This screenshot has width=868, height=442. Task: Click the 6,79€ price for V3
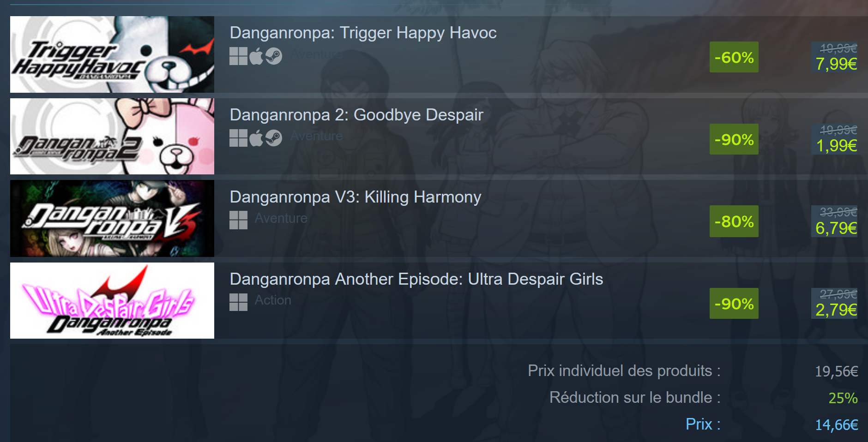pyautogui.click(x=836, y=228)
